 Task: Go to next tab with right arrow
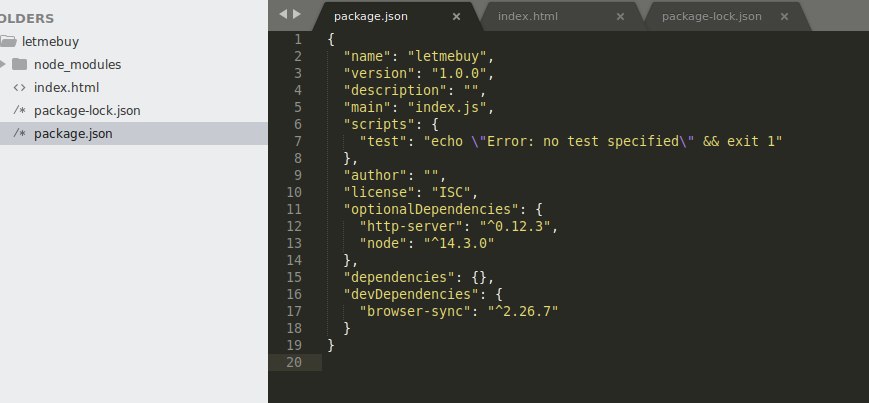point(297,14)
